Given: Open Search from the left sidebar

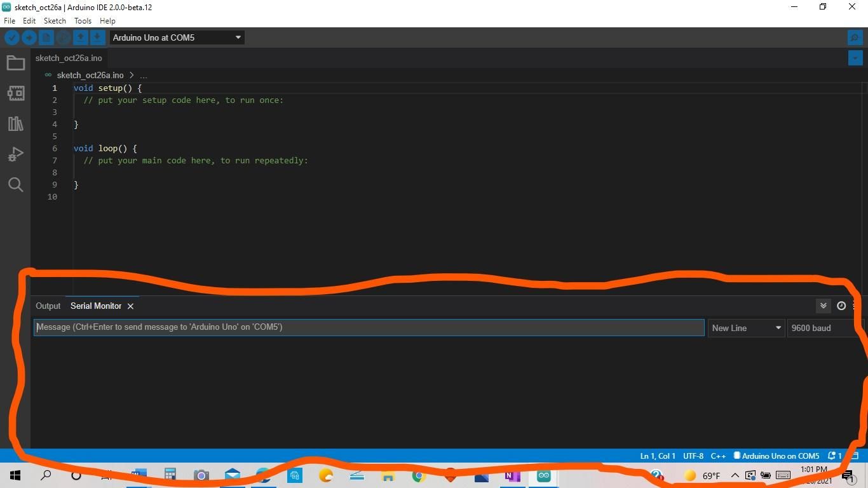Looking at the screenshot, I should (15, 184).
